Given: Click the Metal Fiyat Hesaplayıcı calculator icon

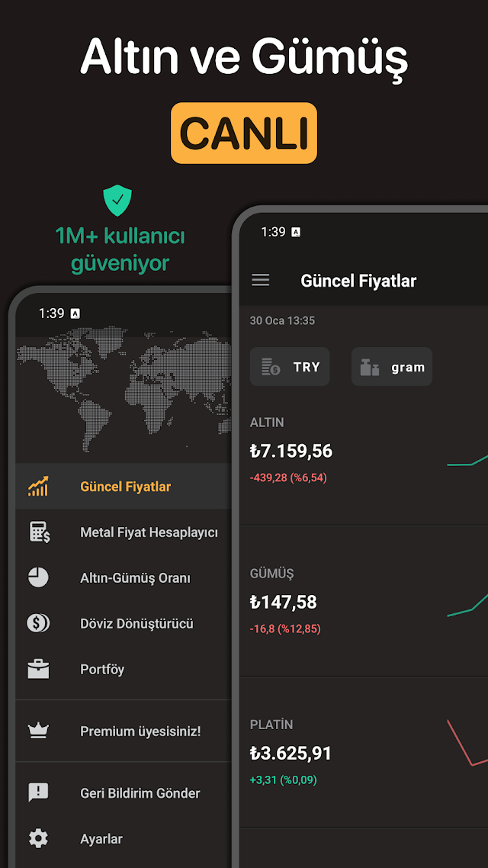Looking at the screenshot, I should click(40, 532).
